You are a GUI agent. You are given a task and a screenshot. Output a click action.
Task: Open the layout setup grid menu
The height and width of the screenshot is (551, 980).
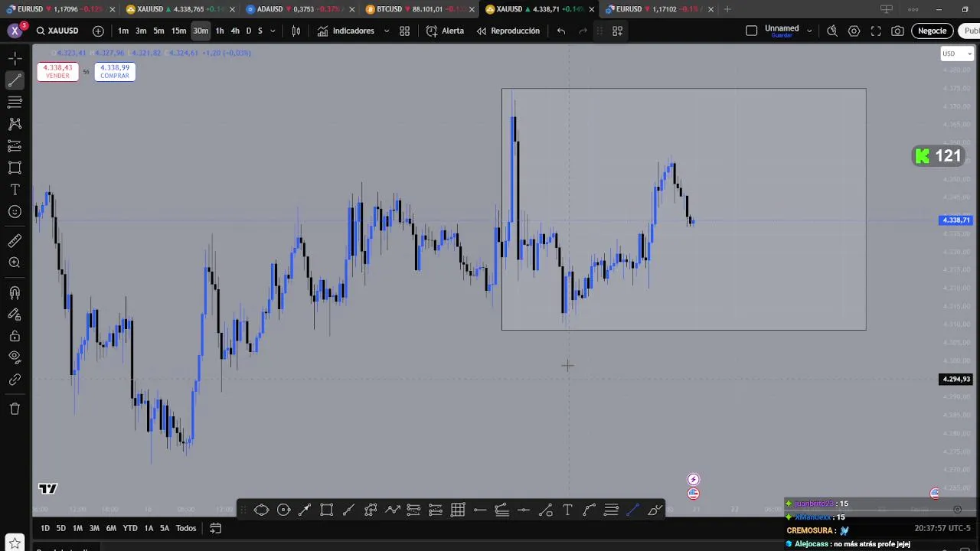click(617, 31)
